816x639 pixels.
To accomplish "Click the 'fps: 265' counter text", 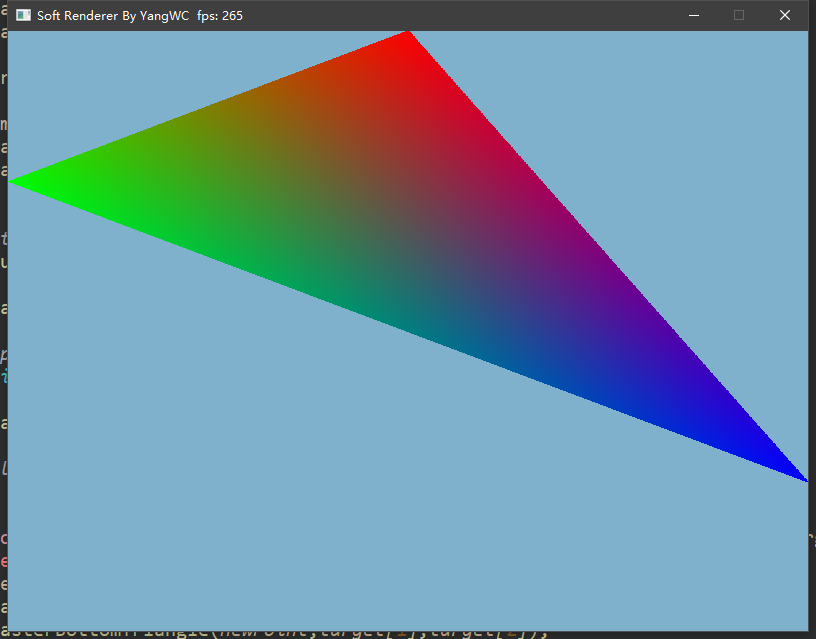I will [220, 16].
